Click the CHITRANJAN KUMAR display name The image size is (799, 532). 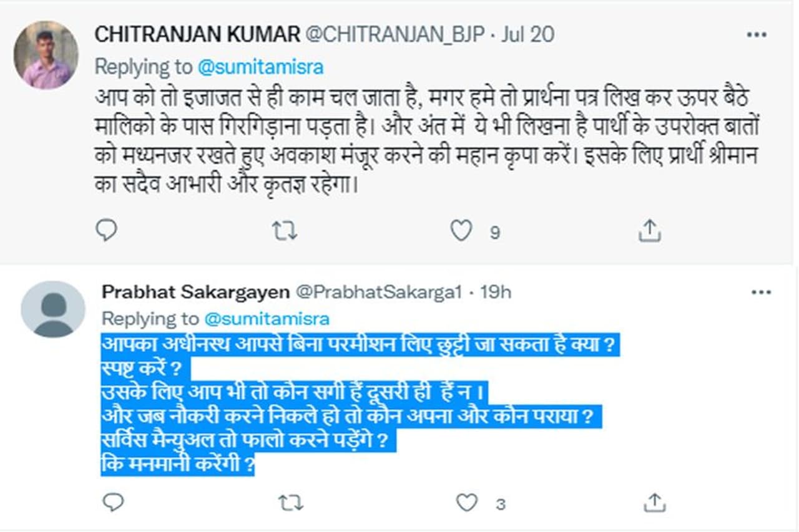197,35
